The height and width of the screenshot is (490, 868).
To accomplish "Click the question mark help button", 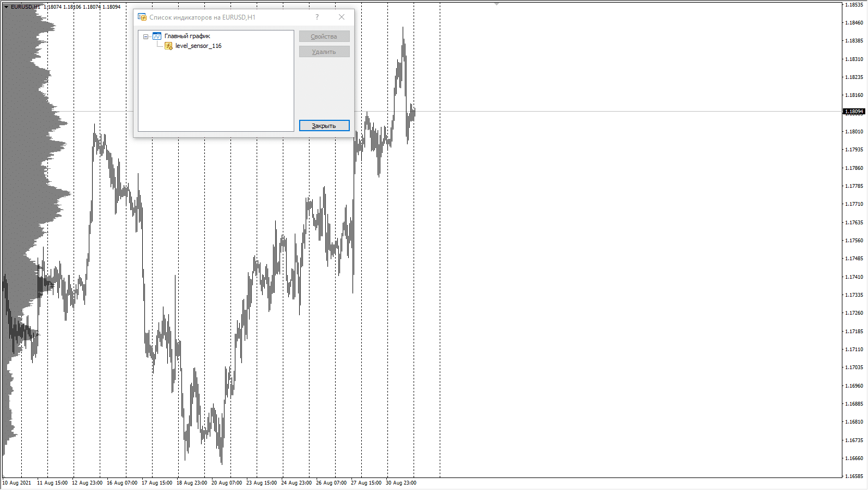I will 317,17.
